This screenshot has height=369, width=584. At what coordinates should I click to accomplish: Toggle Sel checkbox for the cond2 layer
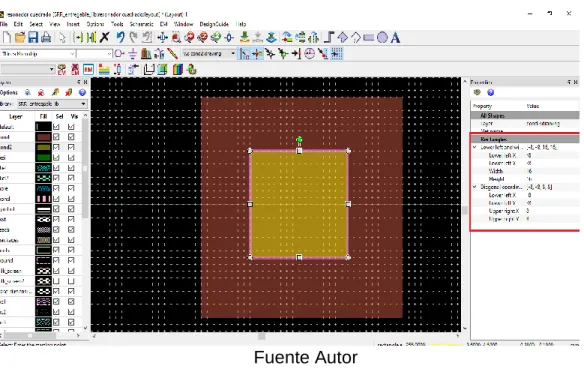click(56, 147)
